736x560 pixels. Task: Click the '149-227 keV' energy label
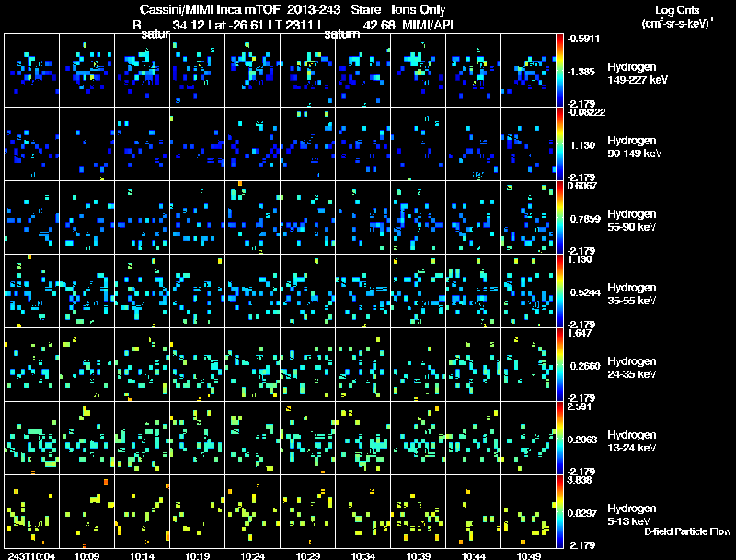click(x=638, y=80)
